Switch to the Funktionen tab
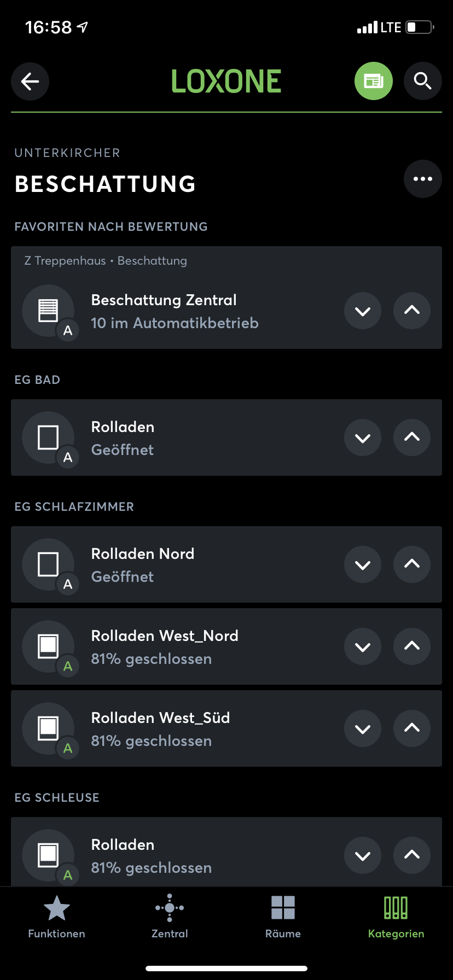This screenshot has width=453, height=980. click(x=57, y=917)
